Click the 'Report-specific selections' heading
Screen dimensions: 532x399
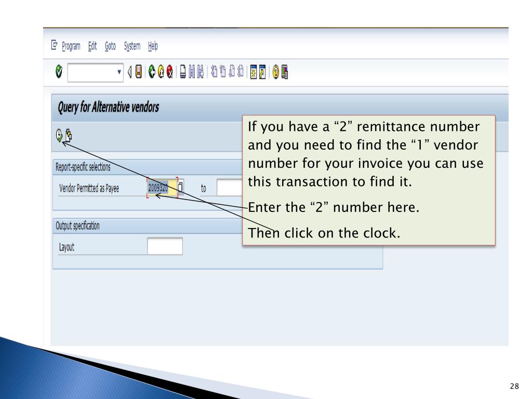[x=83, y=167]
